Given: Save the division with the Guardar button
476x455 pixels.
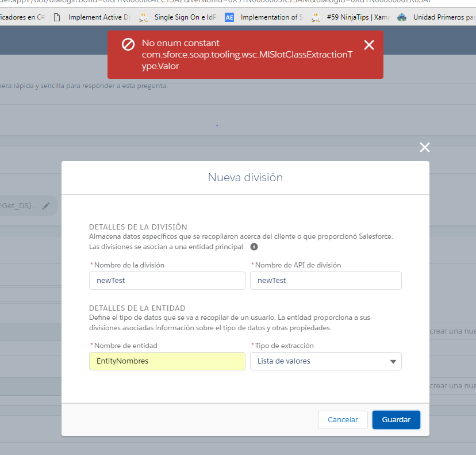Looking at the screenshot, I should (x=396, y=420).
